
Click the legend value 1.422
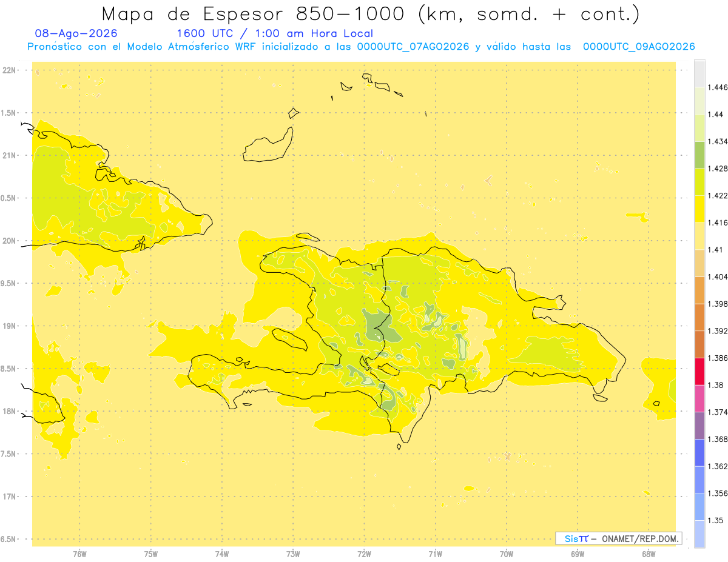719,195
